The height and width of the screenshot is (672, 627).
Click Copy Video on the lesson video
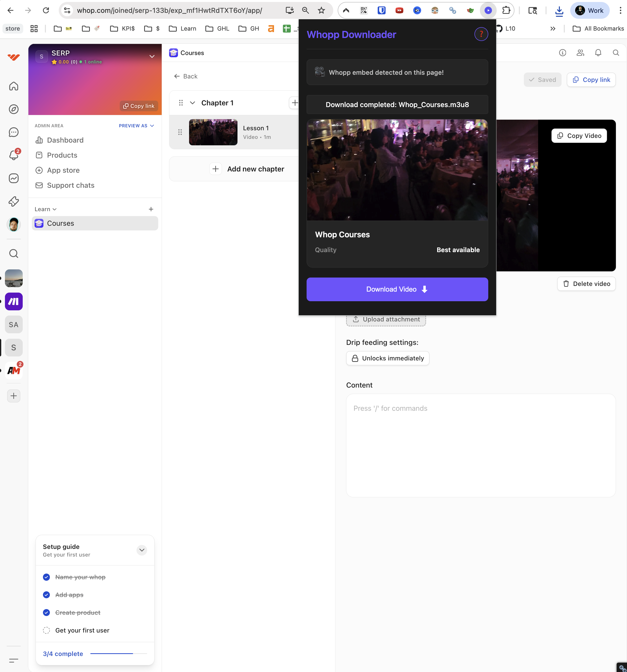click(x=579, y=135)
